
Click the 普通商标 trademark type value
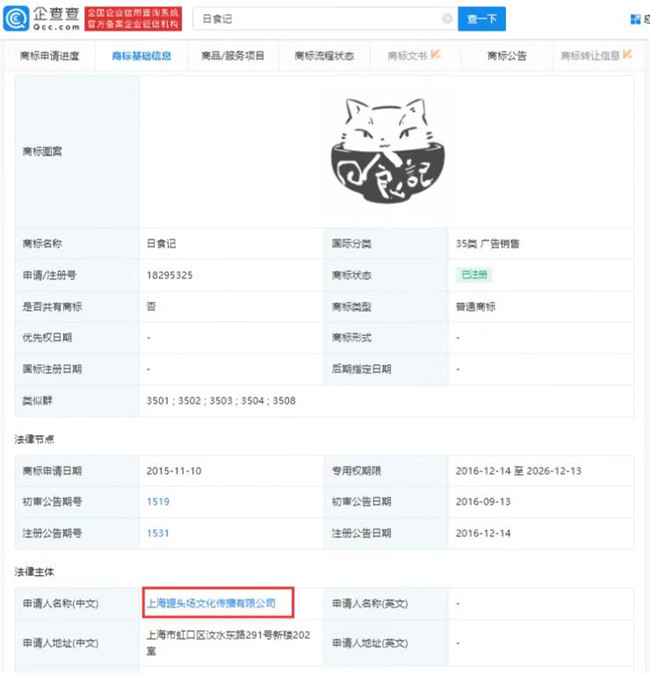475,306
